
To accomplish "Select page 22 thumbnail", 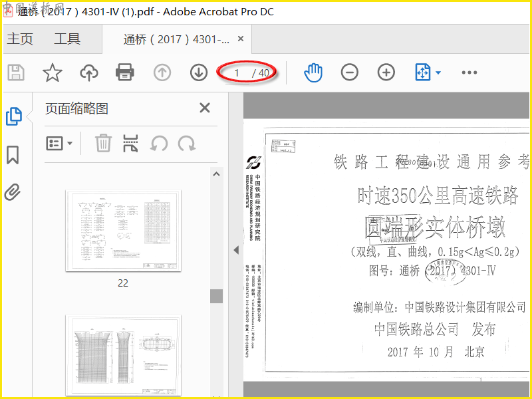I will 123,230.
